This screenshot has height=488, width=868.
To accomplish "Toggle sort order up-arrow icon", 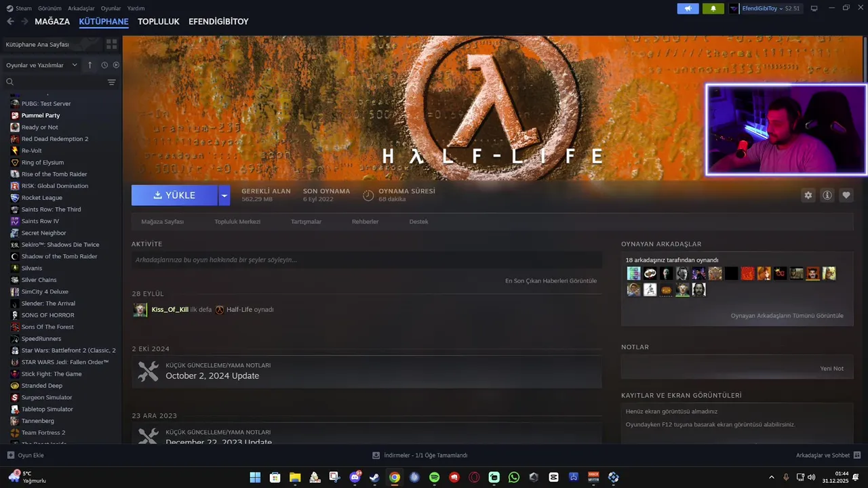I will [x=90, y=65].
